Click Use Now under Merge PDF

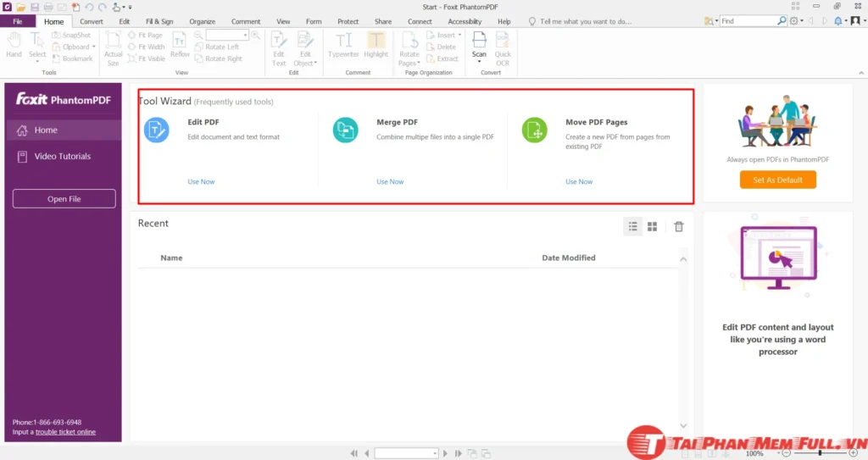390,181
